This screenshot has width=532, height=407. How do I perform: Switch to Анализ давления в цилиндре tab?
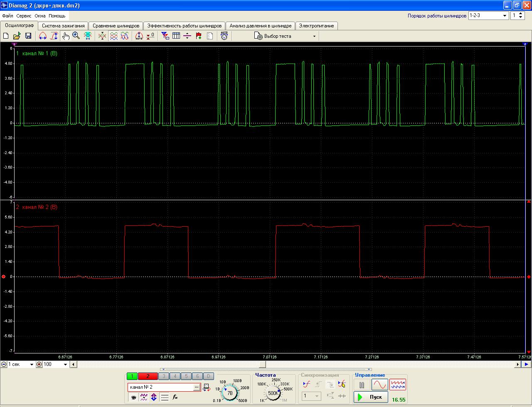click(261, 26)
